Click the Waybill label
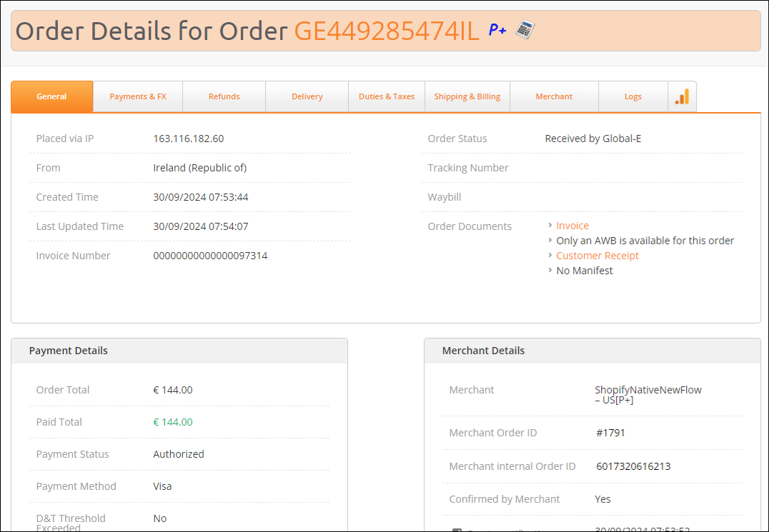 pyautogui.click(x=445, y=197)
